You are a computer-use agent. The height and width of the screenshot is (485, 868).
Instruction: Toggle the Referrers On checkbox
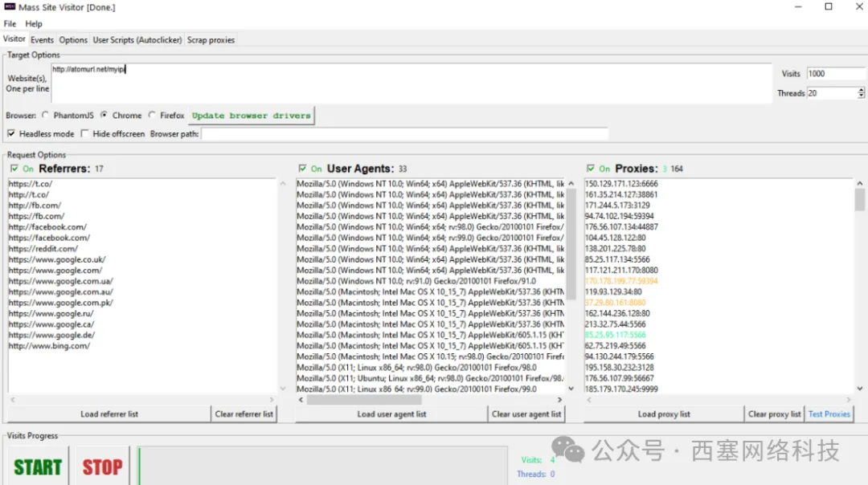tap(14, 168)
